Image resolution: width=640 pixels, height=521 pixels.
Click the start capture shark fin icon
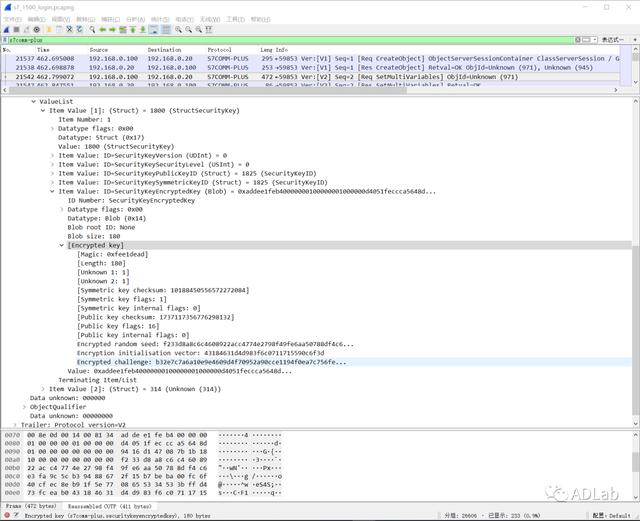pos(7,29)
